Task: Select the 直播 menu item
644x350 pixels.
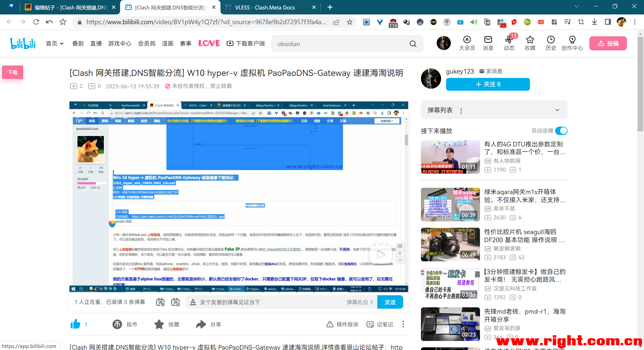Action: coord(96,43)
